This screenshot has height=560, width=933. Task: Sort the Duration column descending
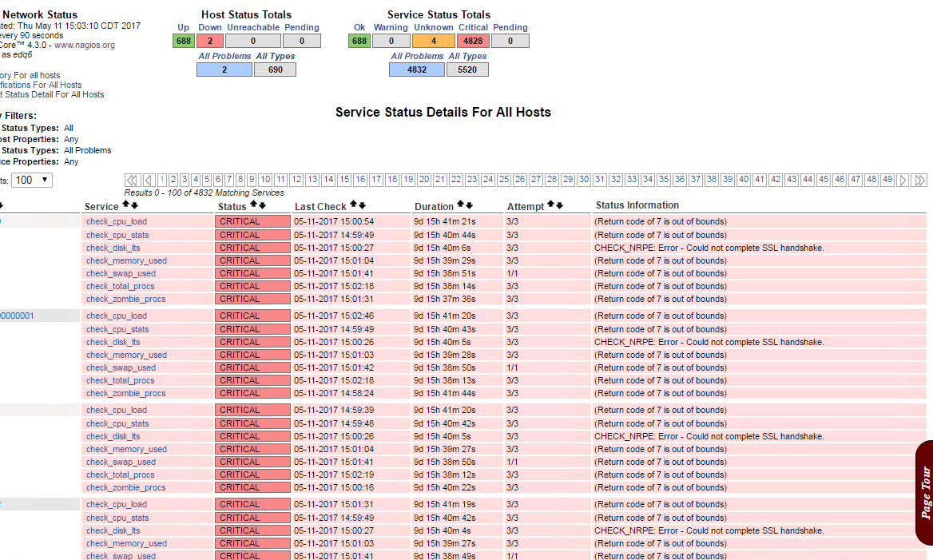[x=470, y=205]
